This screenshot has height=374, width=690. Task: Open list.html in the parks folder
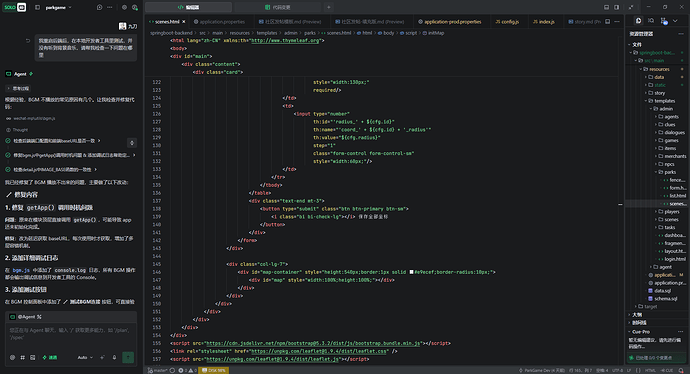tap(657, 196)
